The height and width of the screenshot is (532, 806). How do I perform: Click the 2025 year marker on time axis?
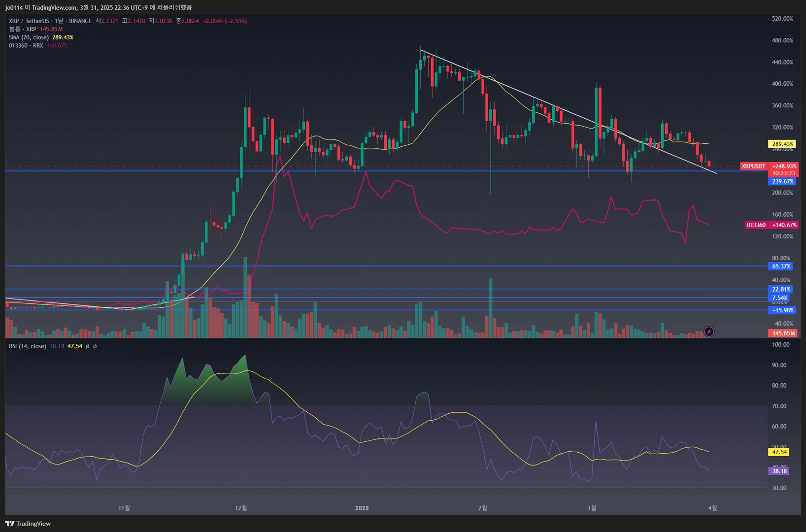(x=362, y=508)
